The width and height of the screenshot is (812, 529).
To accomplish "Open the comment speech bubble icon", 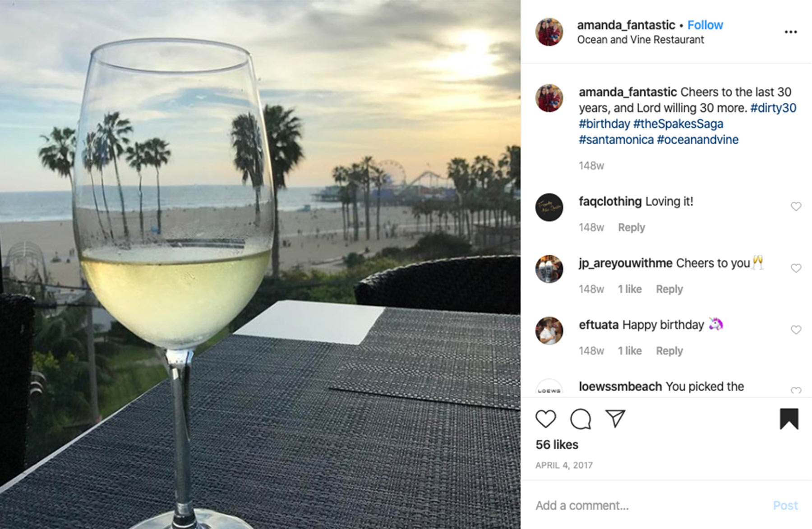I will (x=580, y=419).
